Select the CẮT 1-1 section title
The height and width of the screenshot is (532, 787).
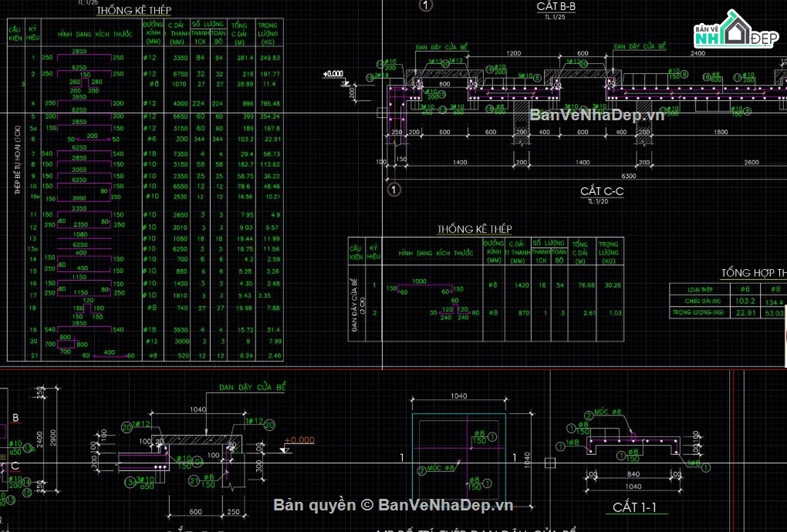(634, 507)
